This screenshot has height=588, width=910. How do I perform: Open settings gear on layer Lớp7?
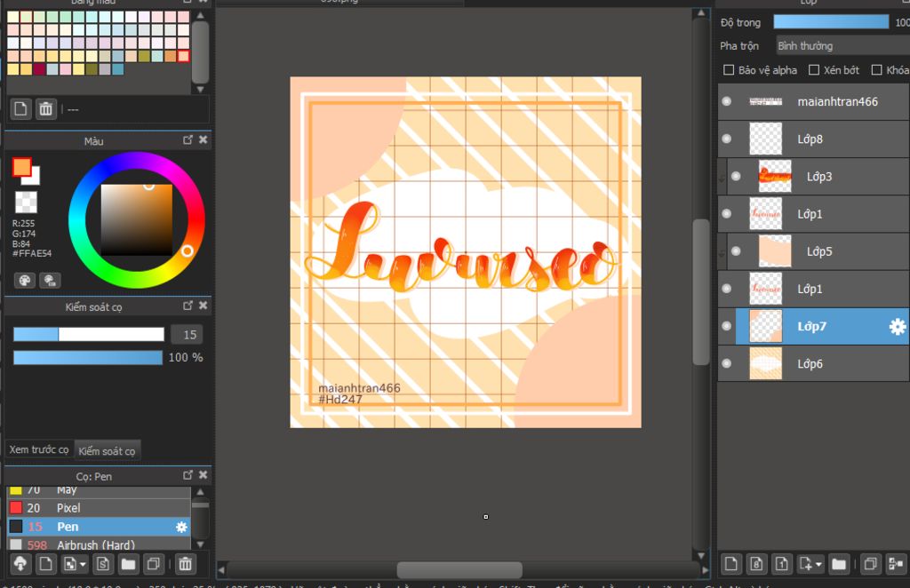pyautogui.click(x=898, y=327)
